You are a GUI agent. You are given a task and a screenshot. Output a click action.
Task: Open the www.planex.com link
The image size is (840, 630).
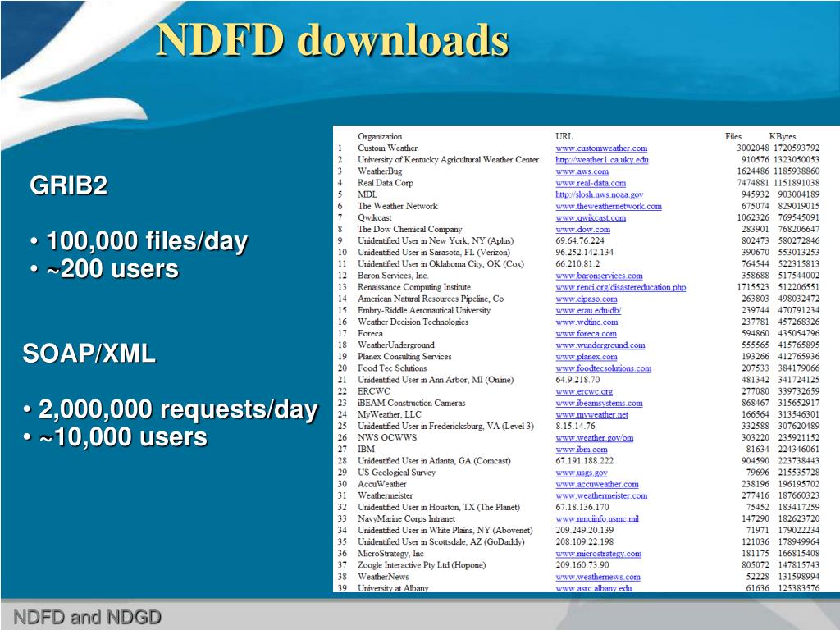pos(586,357)
